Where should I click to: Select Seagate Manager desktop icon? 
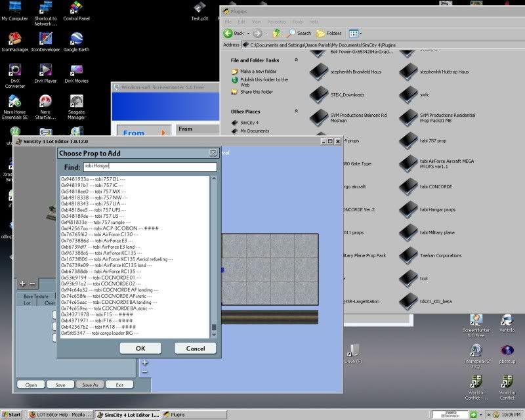pyautogui.click(x=76, y=107)
